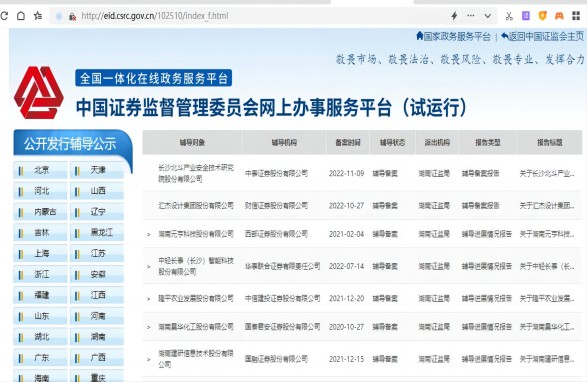Click date cell 2022-07-14
The height and width of the screenshot is (382, 587).
[x=346, y=266]
